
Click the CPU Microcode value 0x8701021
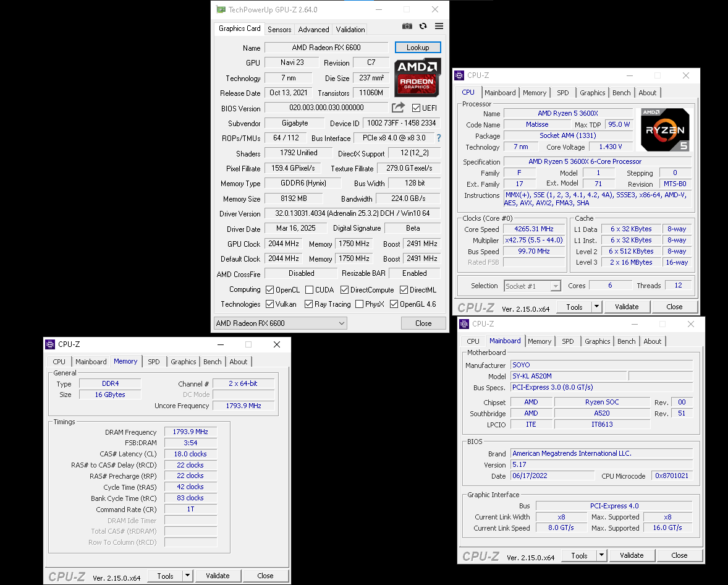tap(672, 476)
